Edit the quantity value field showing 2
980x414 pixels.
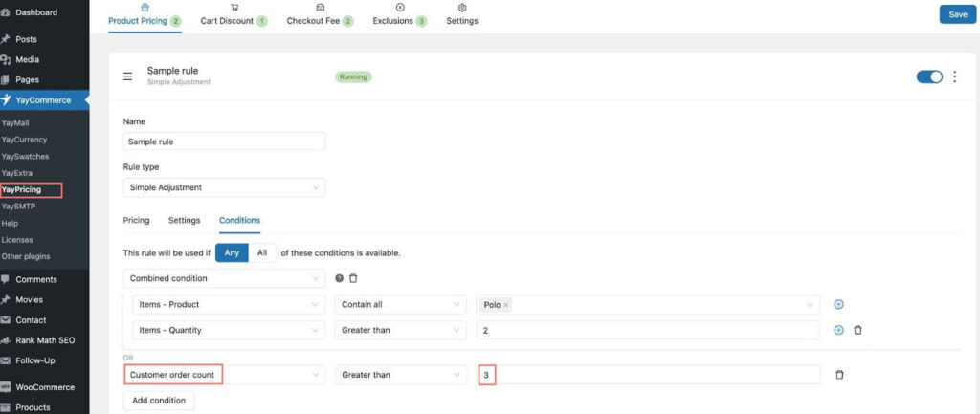click(x=648, y=330)
